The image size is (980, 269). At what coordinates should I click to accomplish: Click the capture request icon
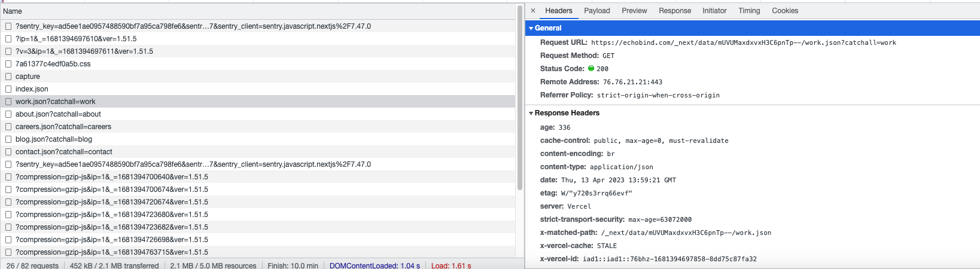(x=8, y=77)
